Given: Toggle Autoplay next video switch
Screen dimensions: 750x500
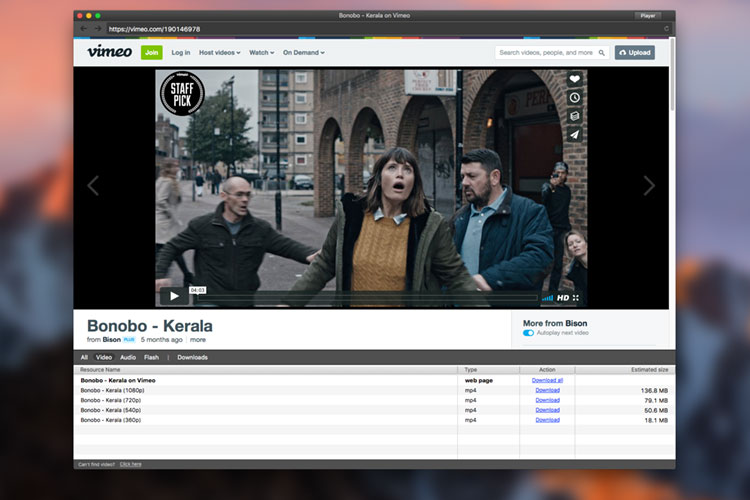Looking at the screenshot, I should coord(528,333).
